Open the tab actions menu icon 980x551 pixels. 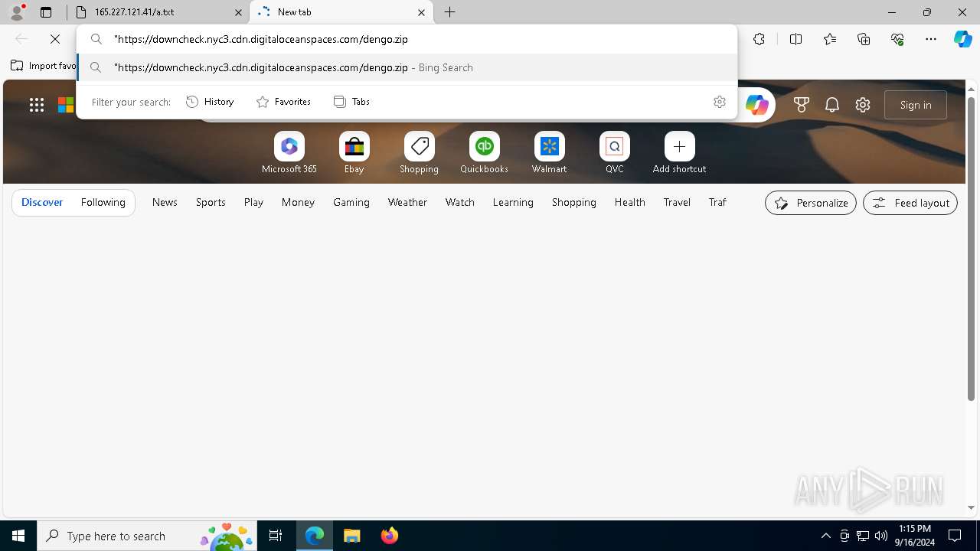pos(46,12)
